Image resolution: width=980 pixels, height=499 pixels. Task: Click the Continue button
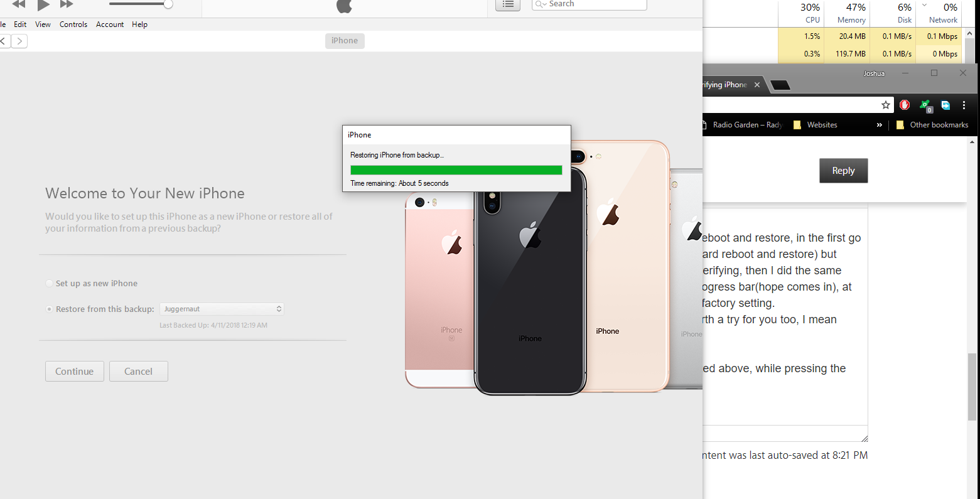[x=75, y=372]
